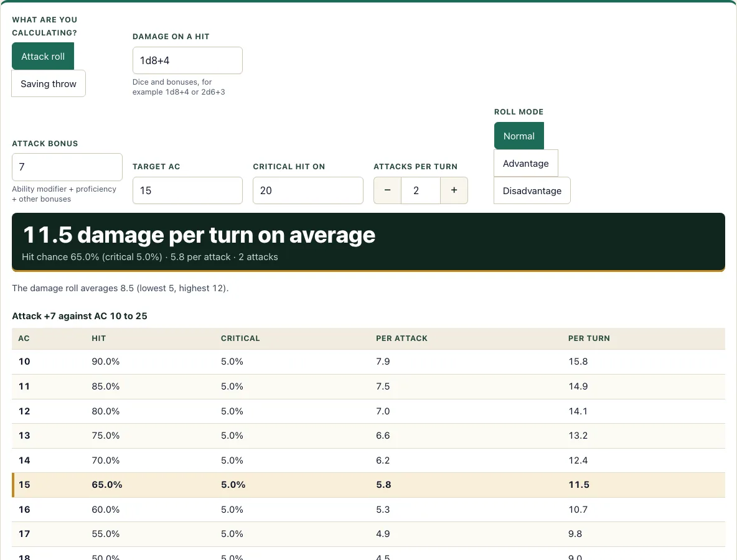
Task: Increase attacks per turn with plus button
Action: (454, 190)
